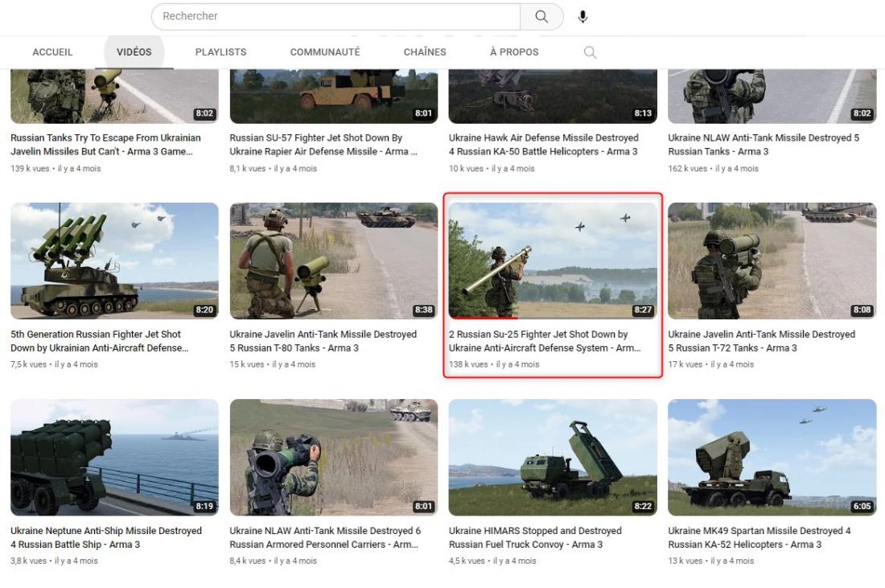This screenshot has height=588, width=885.
Task: Click title 'Ukraine HIMARS Stopped and Destroyed'
Action: 535,537
